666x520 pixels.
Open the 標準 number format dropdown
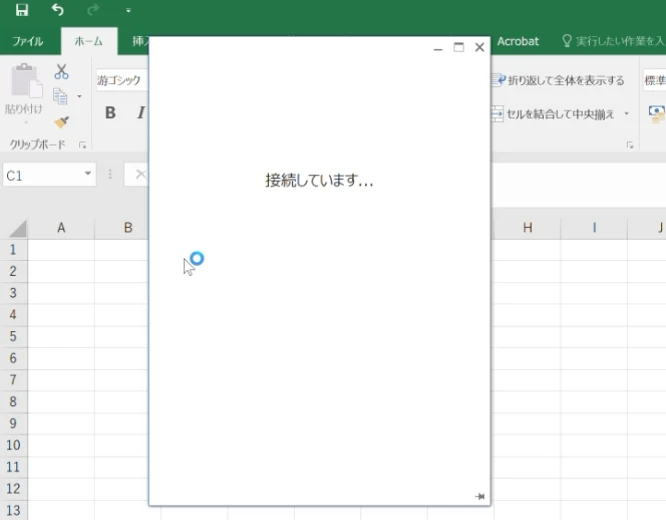click(655, 80)
